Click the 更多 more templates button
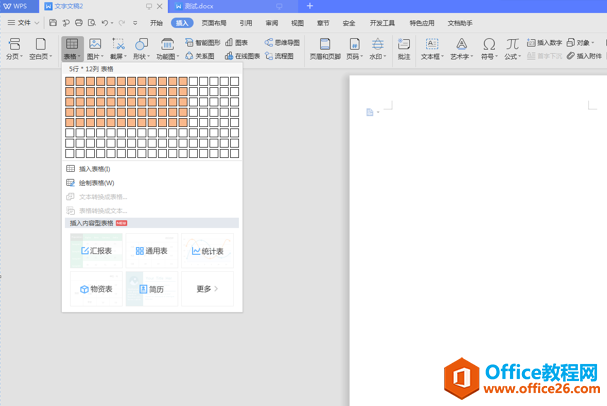 tap(207, 289)
